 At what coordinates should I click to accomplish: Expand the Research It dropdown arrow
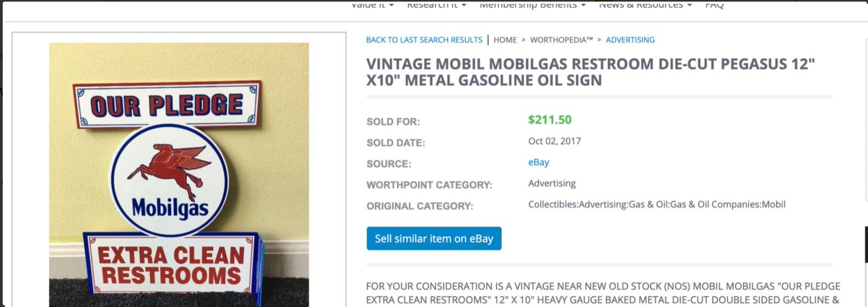click(464, 5)
